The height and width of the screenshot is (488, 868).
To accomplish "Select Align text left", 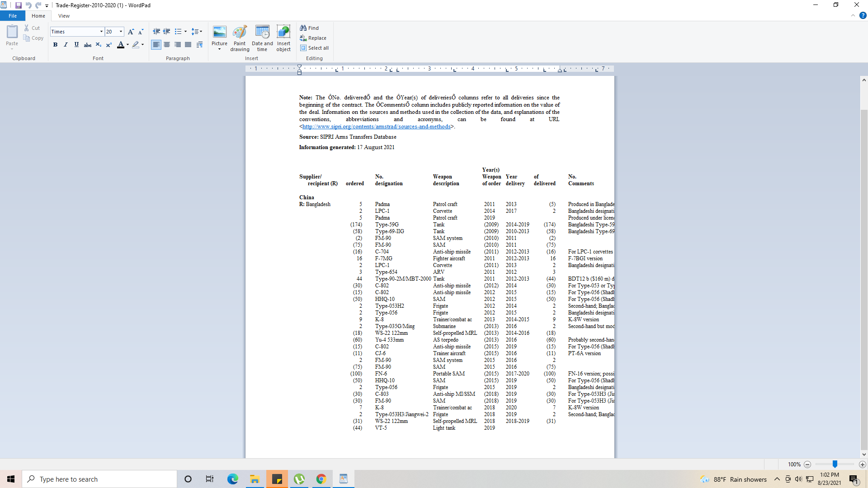I will (156, 45).
